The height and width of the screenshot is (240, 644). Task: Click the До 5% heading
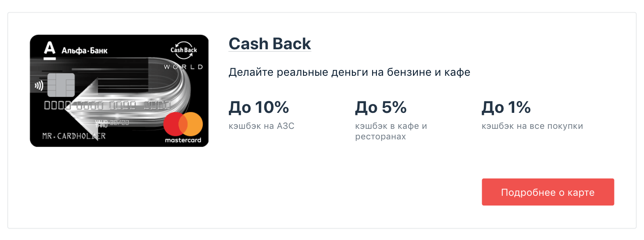(x=381, y=107)
